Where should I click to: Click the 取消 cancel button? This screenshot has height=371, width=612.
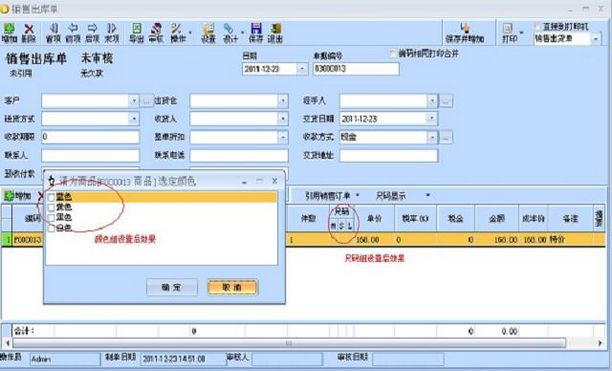pos(233,288)
